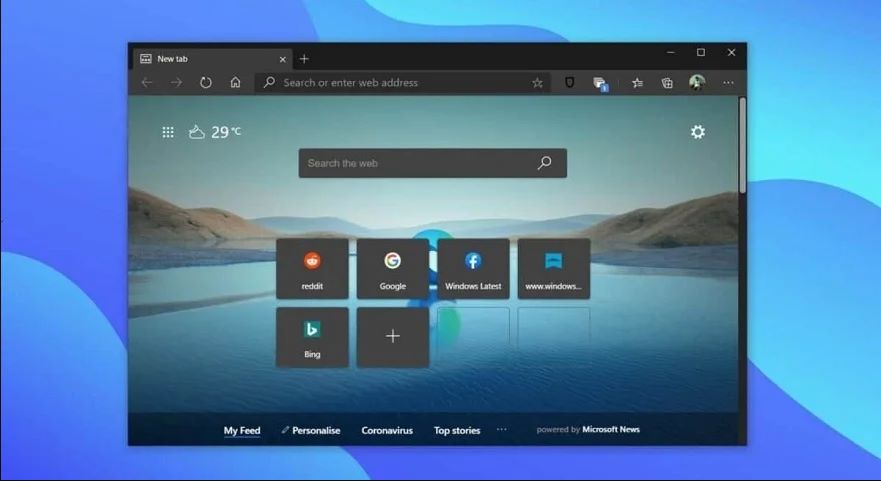Open page settings gear icon

tap(697, 132)
